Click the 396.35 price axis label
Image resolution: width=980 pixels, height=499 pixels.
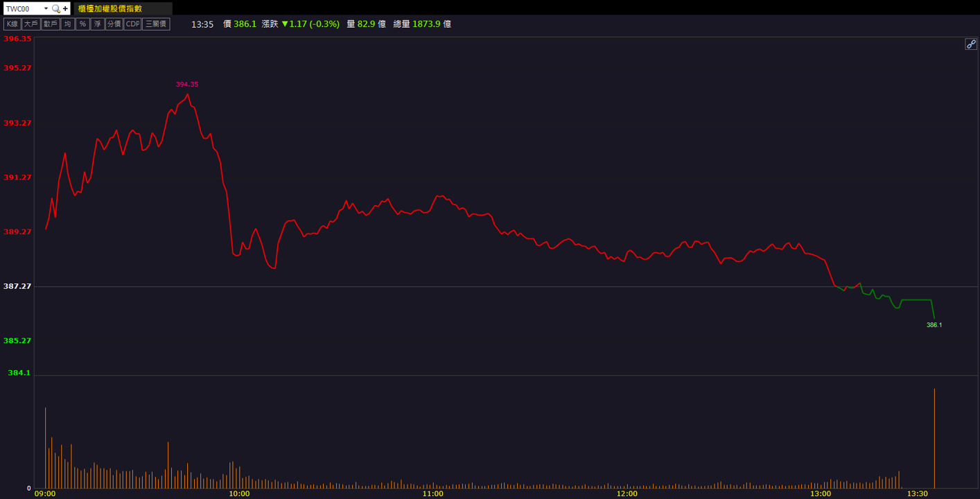tap(17, 39)
